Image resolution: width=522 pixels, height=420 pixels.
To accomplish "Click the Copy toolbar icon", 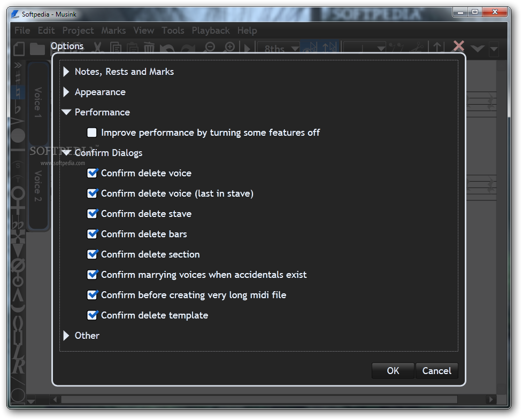I will click(116, 48).
